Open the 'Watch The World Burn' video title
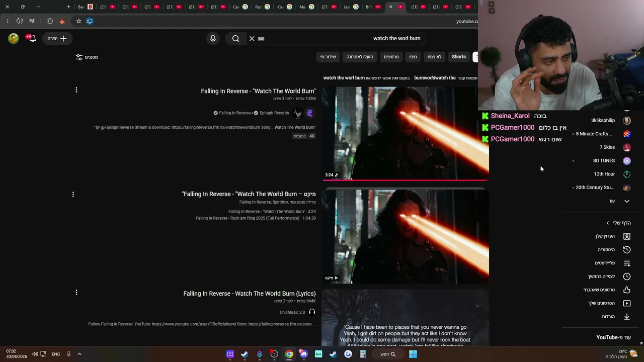This screenshot has width=644, height=362. click(258, 91)
